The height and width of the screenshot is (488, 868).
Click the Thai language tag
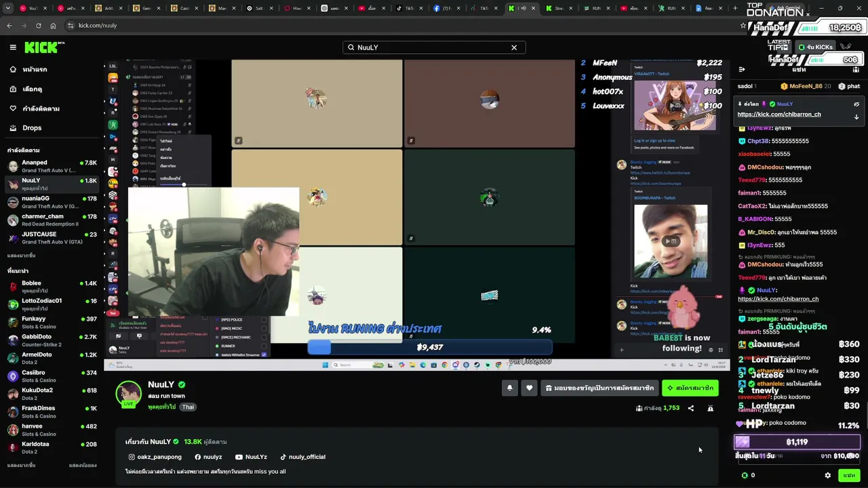(x=188, y=407)
